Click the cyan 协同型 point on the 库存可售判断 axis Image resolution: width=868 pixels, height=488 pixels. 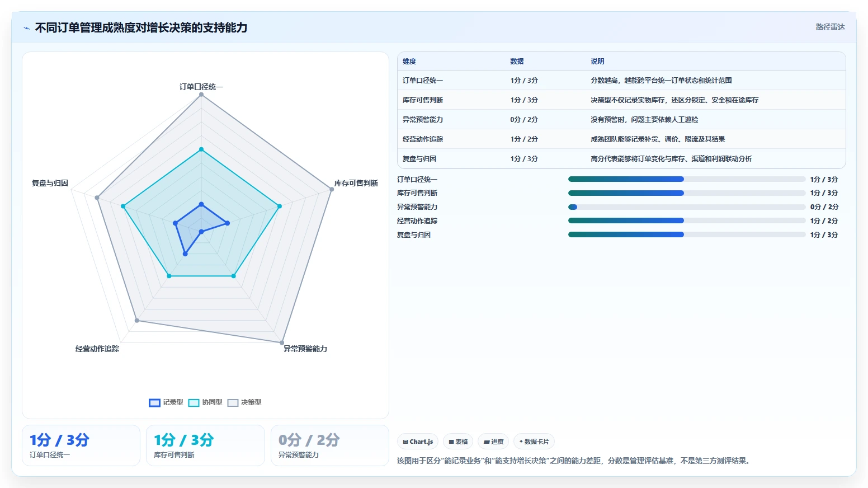click(280, 206)
